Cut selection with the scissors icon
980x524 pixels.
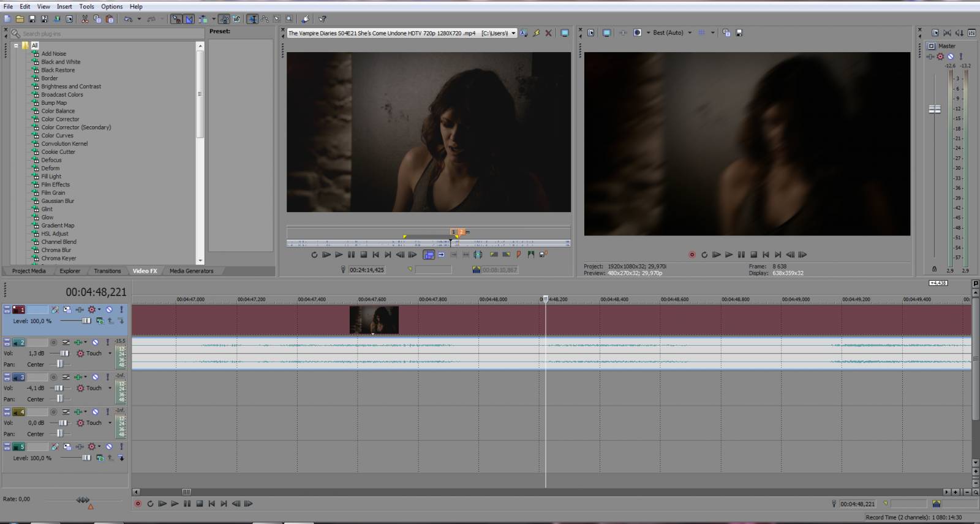coord(85,19)
